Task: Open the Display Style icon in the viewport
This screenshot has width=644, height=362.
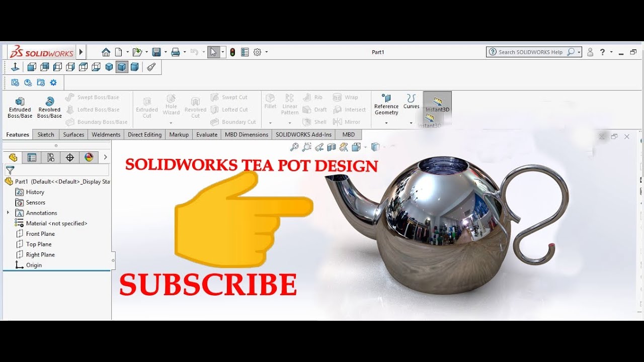Action: [375, 147]
